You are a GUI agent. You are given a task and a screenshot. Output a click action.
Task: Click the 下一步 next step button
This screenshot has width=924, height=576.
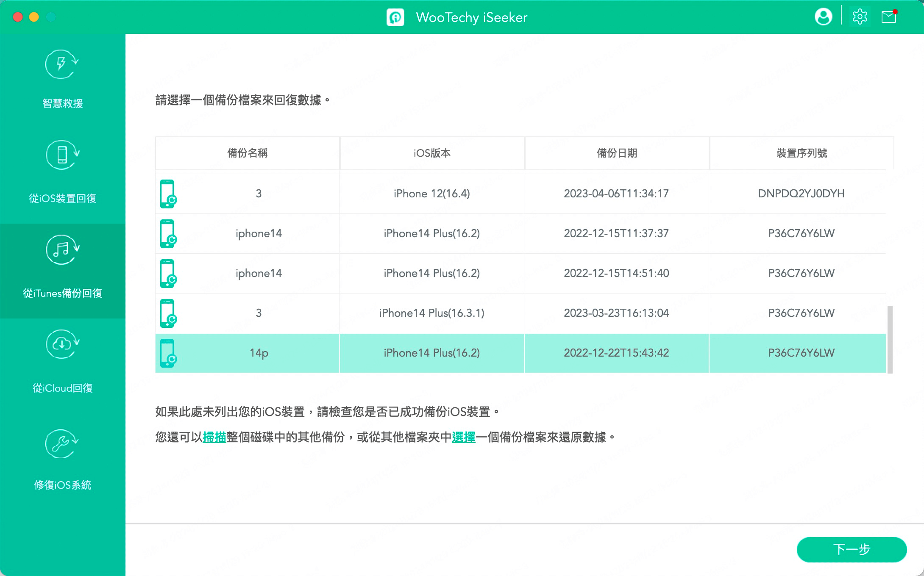[852, 549]
